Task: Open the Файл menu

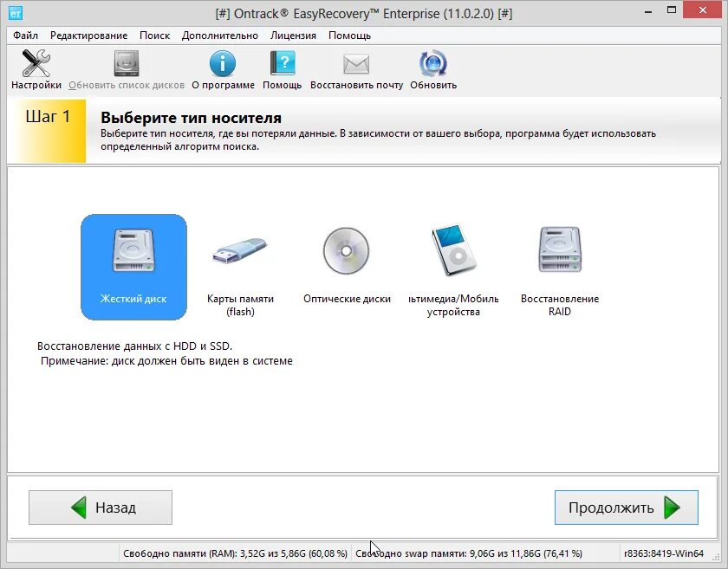Action: [x=25, y=36]
